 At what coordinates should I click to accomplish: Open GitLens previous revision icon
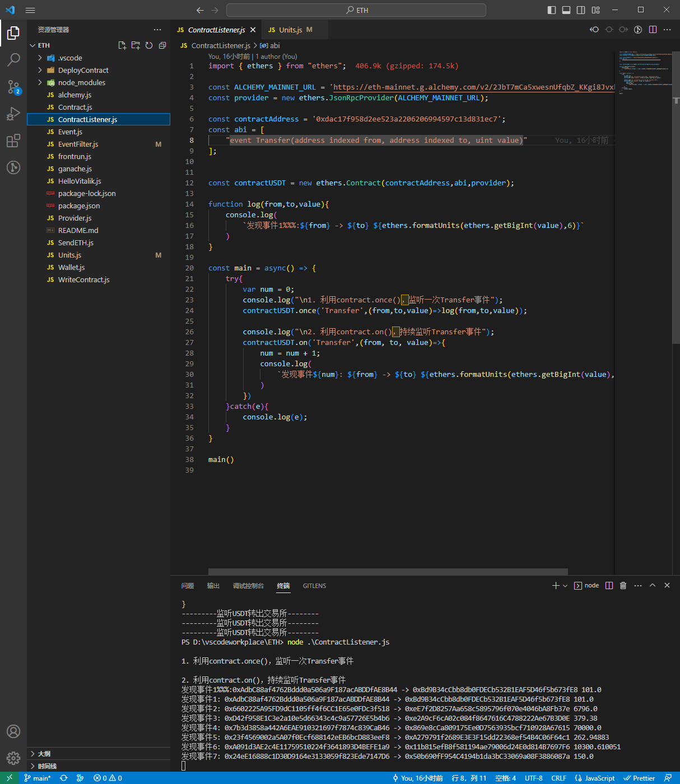[594, 30]
